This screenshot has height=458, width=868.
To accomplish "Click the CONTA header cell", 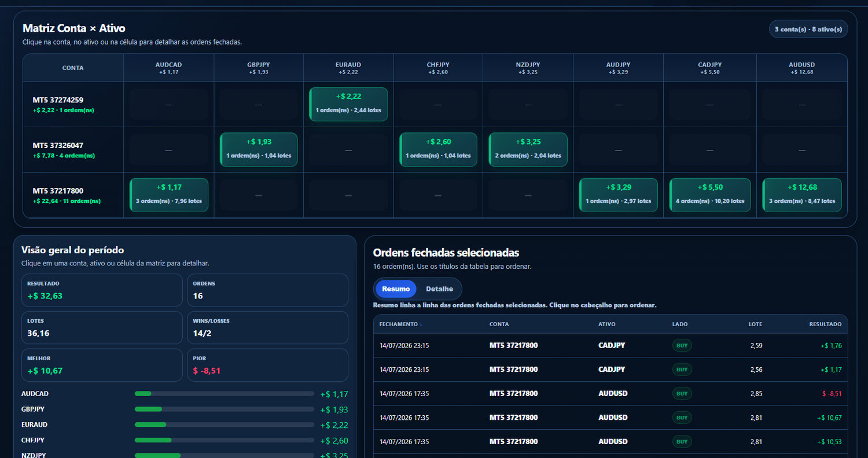I will coord(73,68).
